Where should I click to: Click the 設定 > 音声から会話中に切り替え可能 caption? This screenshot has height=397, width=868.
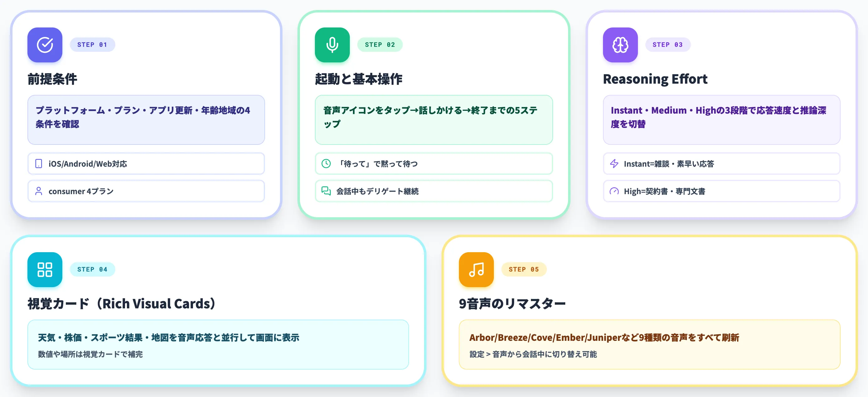(x=533, y=354)
